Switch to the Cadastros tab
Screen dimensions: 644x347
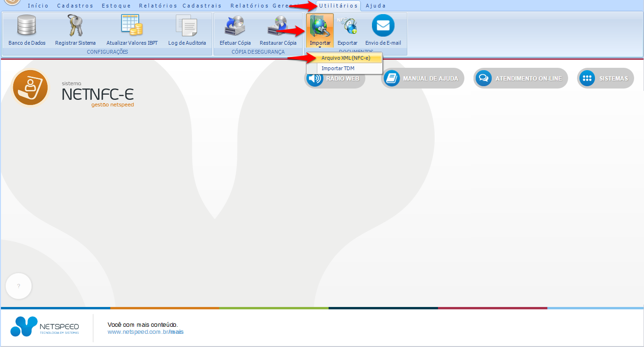pyautogui.click(x=75, y=6)
